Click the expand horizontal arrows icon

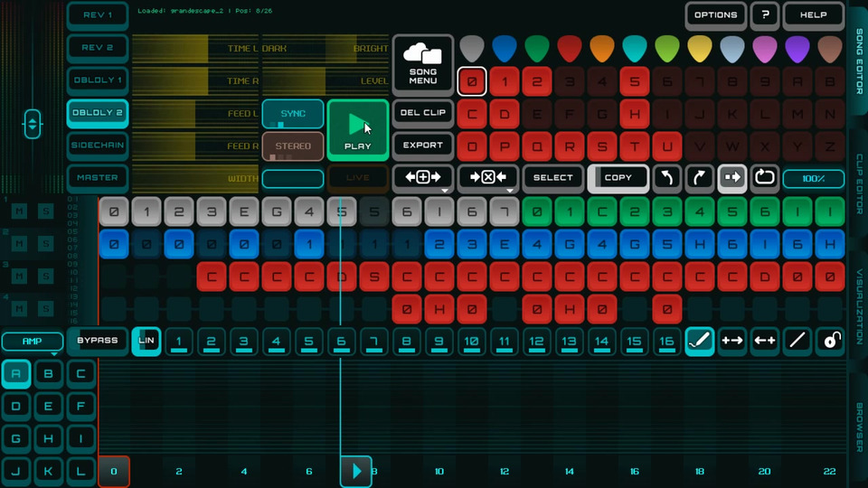[x=731, y=341]
